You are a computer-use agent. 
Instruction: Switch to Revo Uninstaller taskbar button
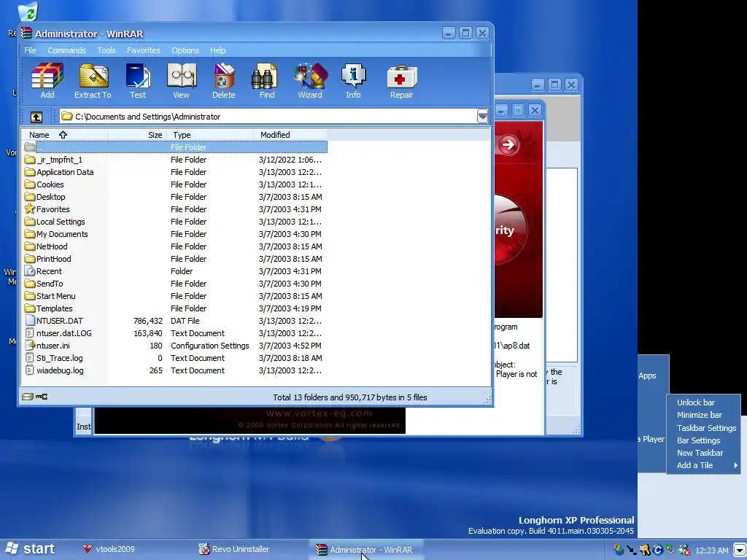[x=234, y=549]
